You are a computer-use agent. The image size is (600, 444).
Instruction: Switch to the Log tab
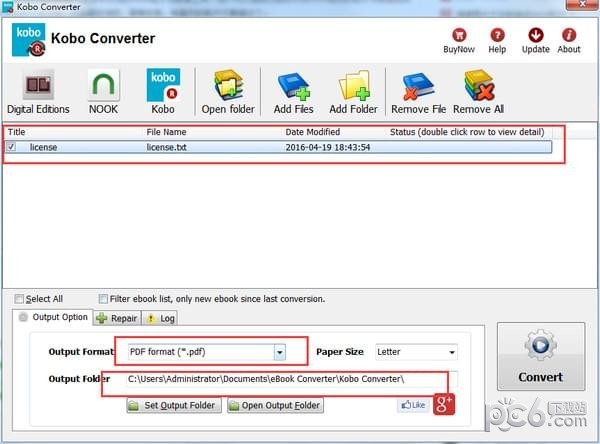pyautogui.click(x=160, y=318)
